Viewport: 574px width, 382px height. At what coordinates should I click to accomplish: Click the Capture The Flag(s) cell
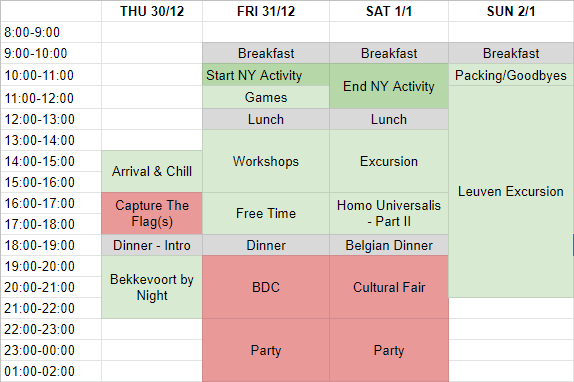152,213
